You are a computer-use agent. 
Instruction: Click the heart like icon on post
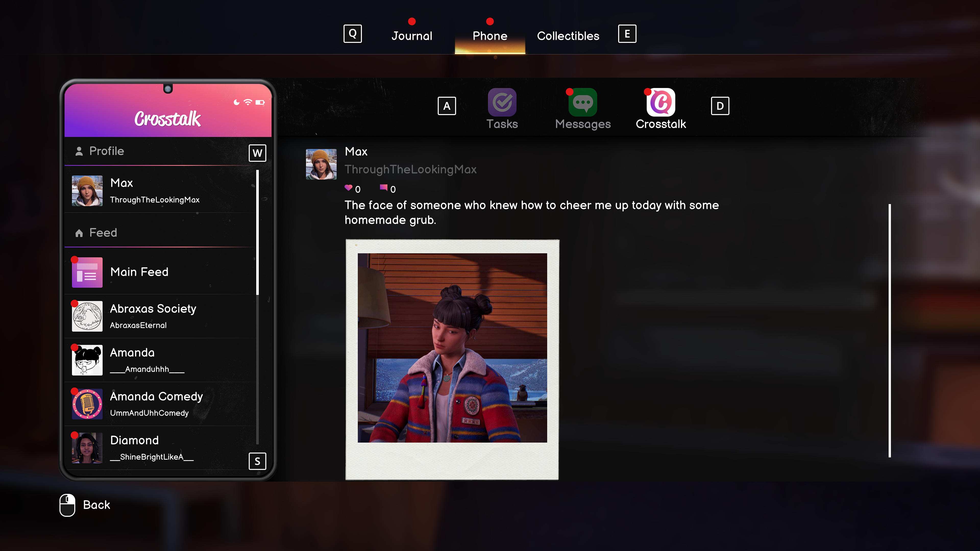coord(348,188)
